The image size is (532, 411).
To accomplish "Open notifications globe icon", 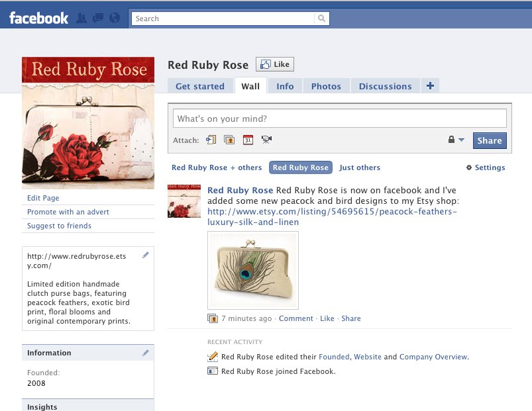I will click(114, 19).
